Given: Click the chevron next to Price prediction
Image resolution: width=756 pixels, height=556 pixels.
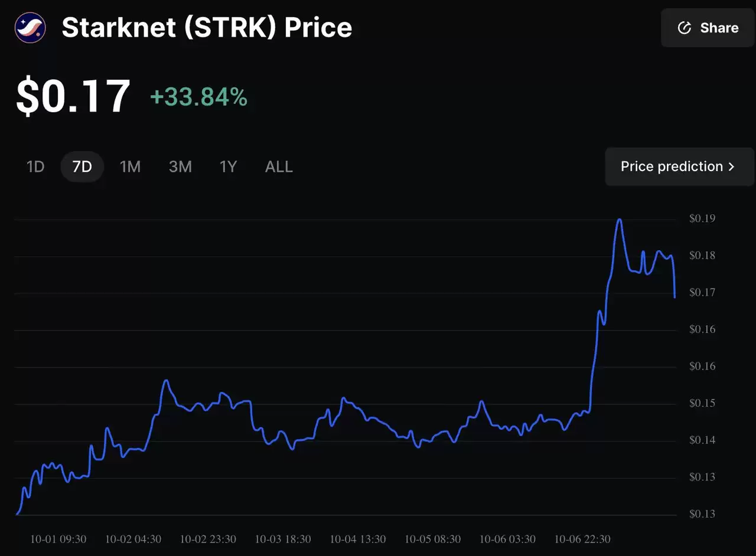Looking at the screenshot, I should coord(732,166).
